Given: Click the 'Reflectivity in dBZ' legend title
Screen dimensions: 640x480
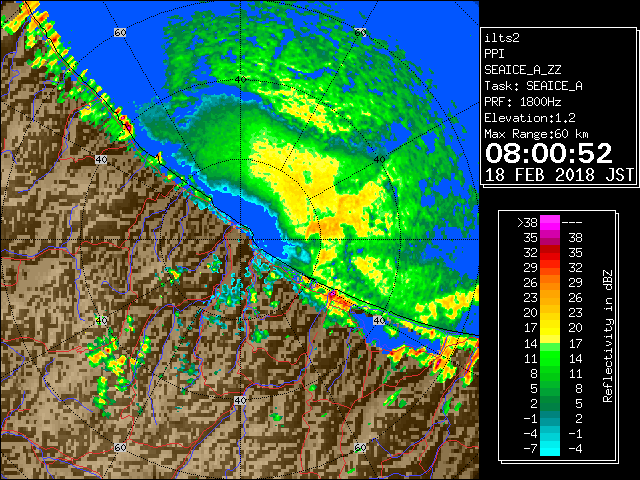Looking at the screenshot, I should pos(608,336).
